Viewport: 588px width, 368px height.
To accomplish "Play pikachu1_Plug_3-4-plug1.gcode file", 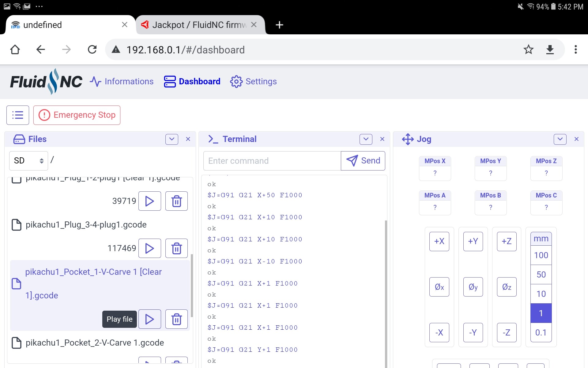I will tap(149, 248).
